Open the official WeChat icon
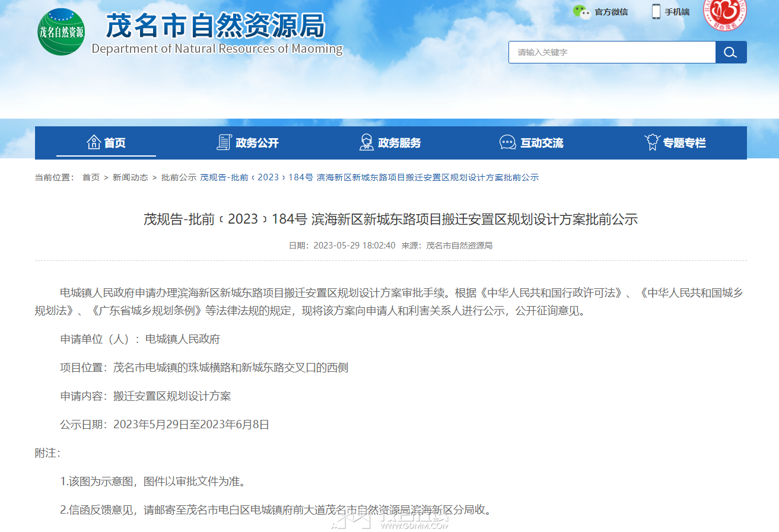The image size is (779, 532). pyautogui.click(x=581, y=12)
